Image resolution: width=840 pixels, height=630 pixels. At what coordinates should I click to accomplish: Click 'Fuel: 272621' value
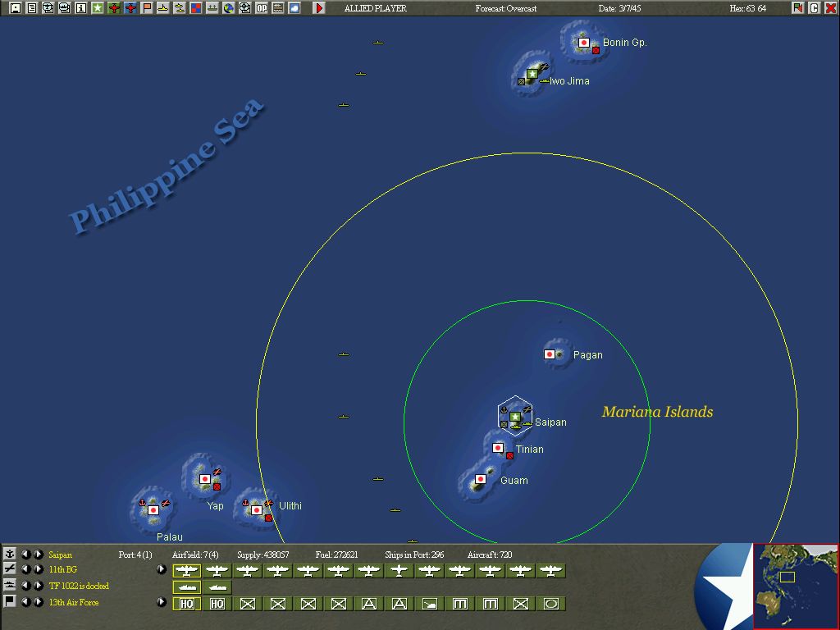(x=336, y=555)
